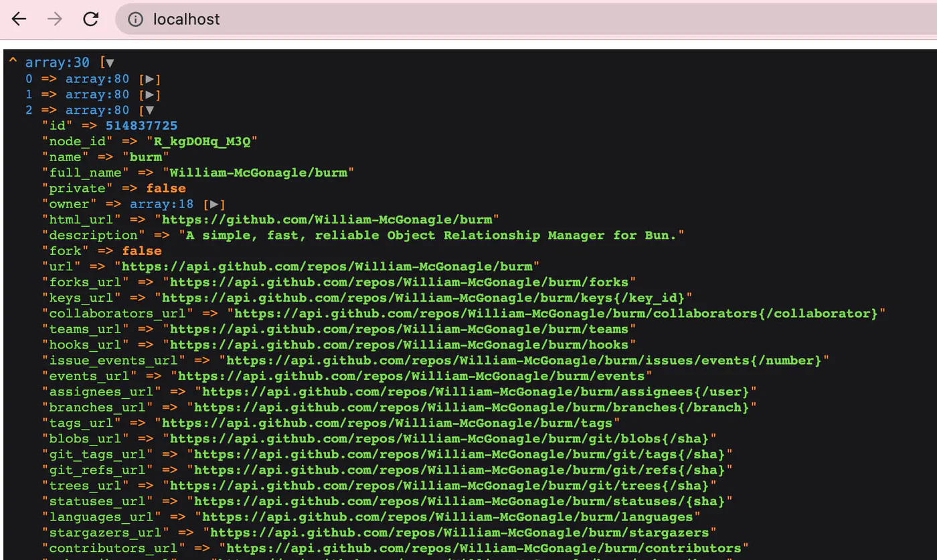Expand array item 1
This screenshot has width=937, height=560.
(150, 94)
